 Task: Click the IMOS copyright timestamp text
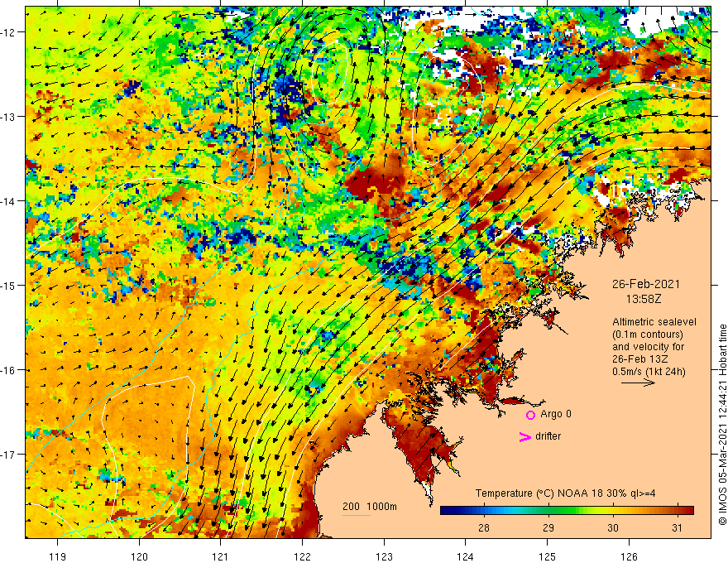[722, 425]
